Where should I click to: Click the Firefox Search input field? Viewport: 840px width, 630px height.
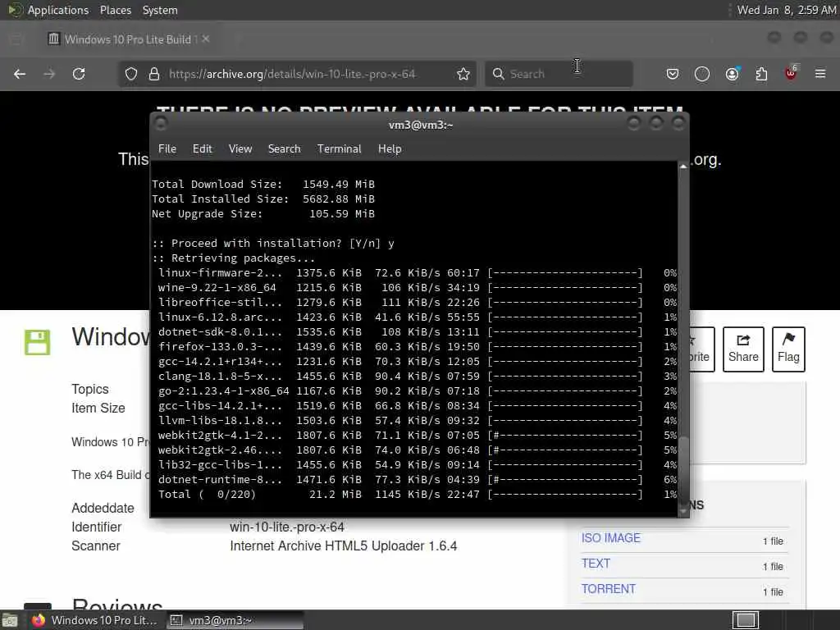click(559, 74)
